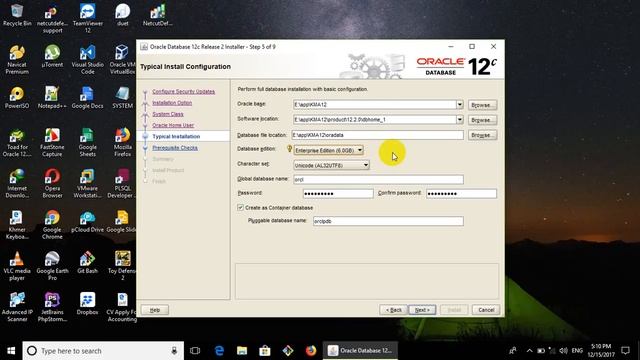Screen dimensions: 640x360
Task: Open Google Sheets desktop shortcut
Action: [87, 143]
